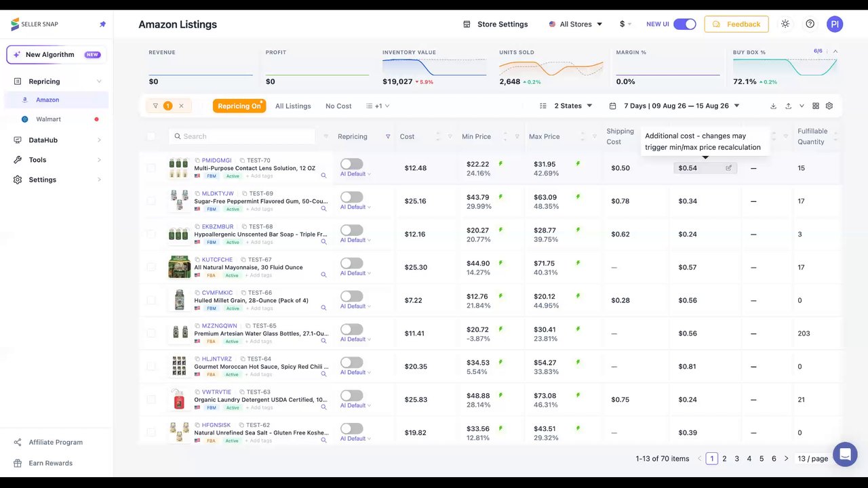Open the All Stores dropdown
868x488 pixels.
click(x=576, y=24)
